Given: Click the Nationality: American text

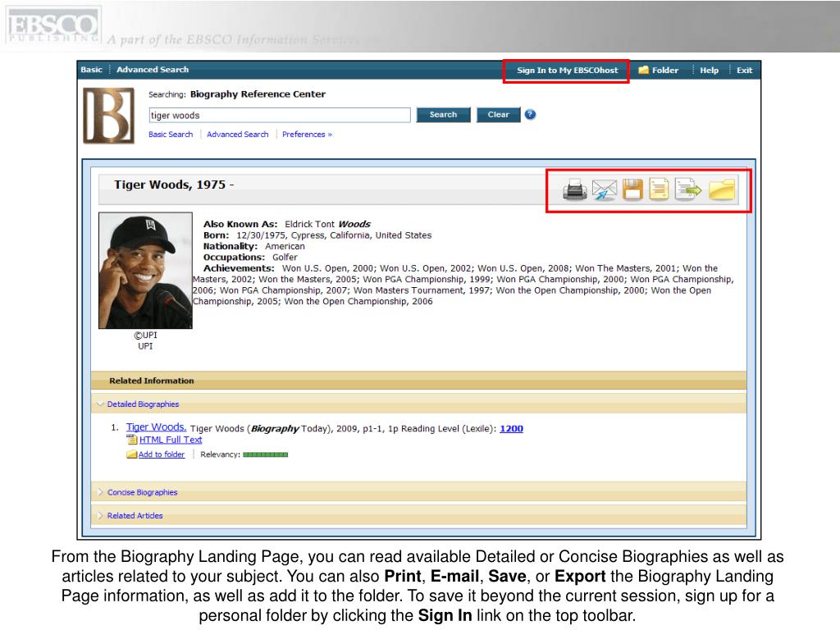Looking at the screenshot, I should (x=254, y=246).
